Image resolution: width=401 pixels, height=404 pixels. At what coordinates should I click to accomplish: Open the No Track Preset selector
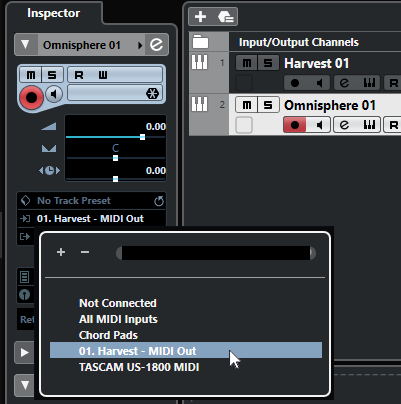point(74,201)
